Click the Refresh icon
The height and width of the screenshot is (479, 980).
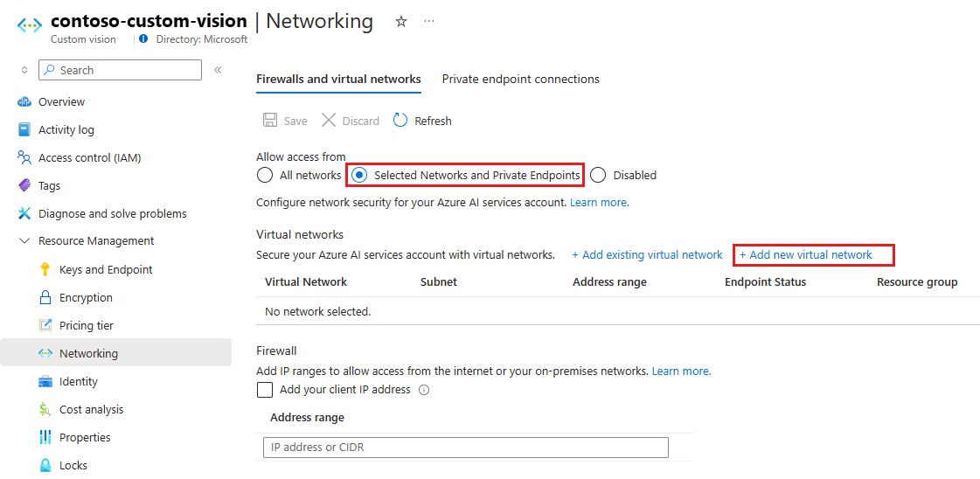[400, 121]
